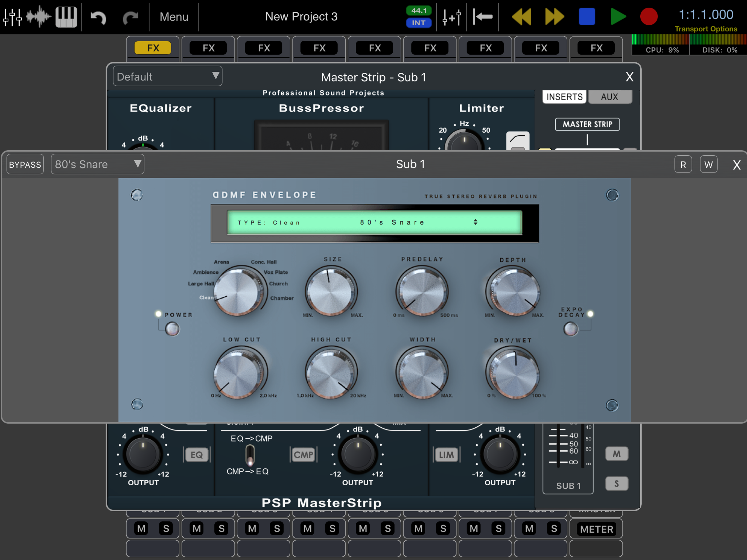This screenshot has height=560, width=747.
Task: Open Transport Options
Action: pyautogui.click(x=706, y=29)
